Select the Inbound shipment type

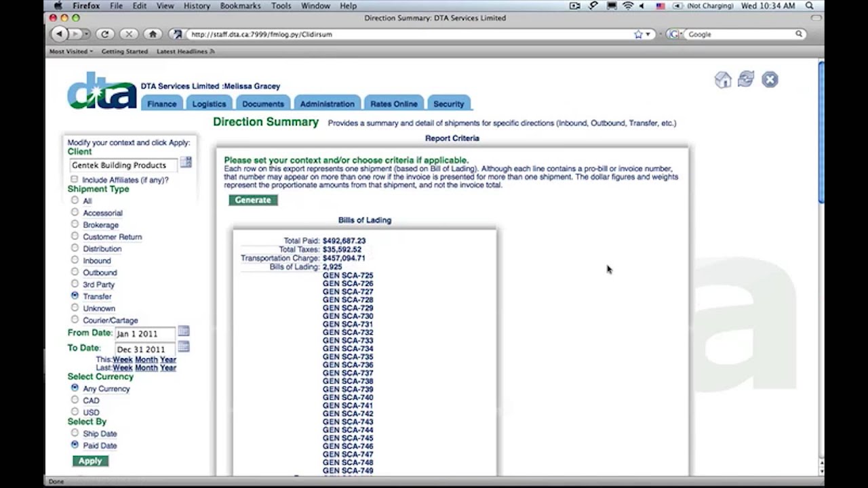point(75,260)
